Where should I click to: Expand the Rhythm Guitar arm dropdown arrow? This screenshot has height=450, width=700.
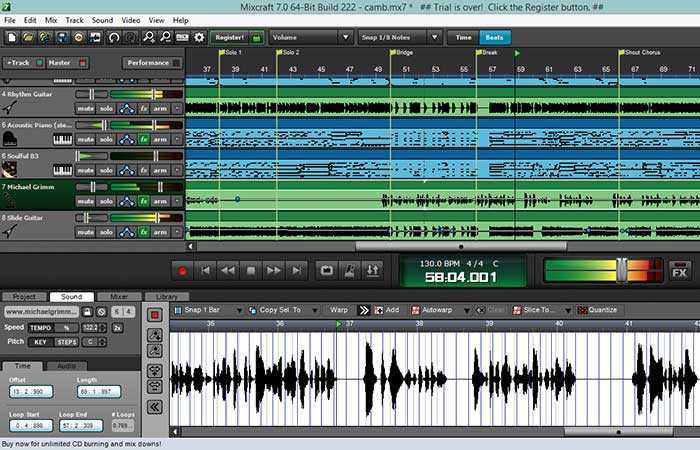pyautogui.click(x=177, y=108)
